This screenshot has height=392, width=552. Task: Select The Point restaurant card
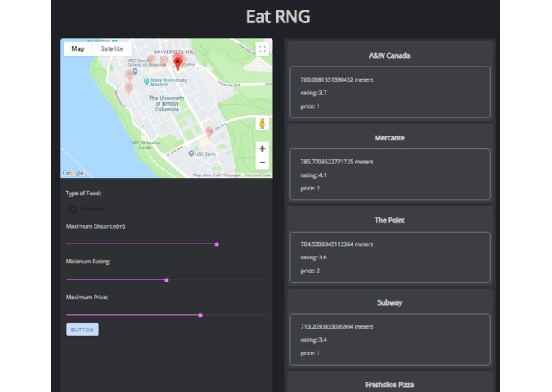(x=390, y=246)
